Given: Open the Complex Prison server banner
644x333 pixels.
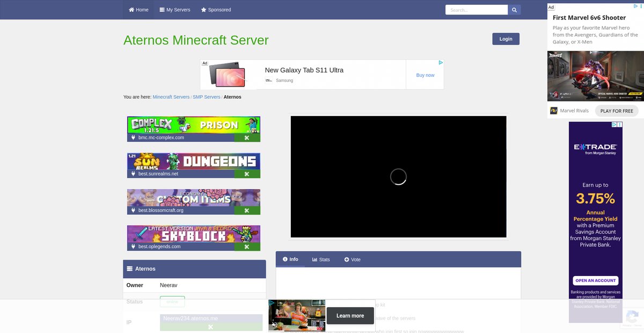Looking at the screenshot, I should (194, 125).
